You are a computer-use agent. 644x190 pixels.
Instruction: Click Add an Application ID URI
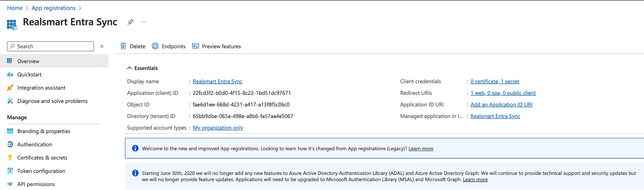(x=501, y=105)
